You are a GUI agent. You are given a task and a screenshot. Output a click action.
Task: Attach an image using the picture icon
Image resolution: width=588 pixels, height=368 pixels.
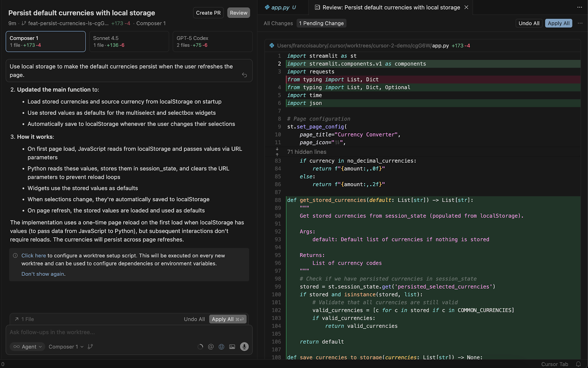pyautogui.click(x=232, y=347)
